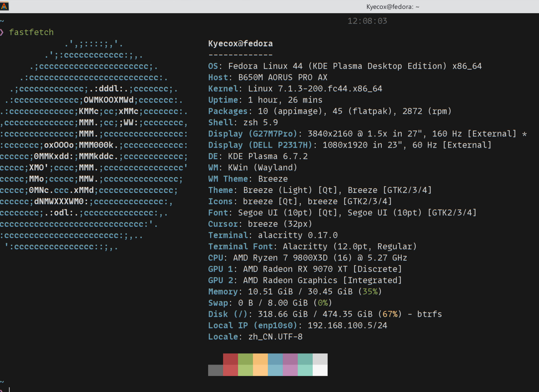
Task: Click the Font line 'Segoe UI (10pt)'
Action: pyautogui.click(x=342, y=213)
